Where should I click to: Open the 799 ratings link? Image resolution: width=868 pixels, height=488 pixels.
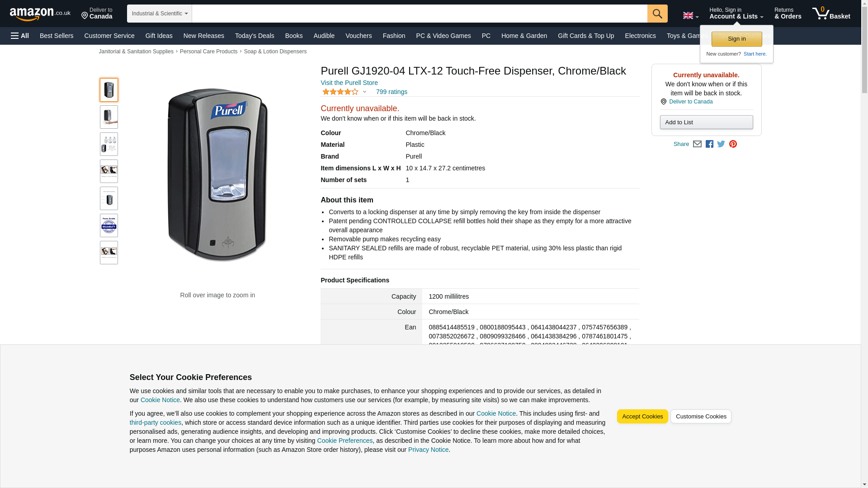[392, 92]
